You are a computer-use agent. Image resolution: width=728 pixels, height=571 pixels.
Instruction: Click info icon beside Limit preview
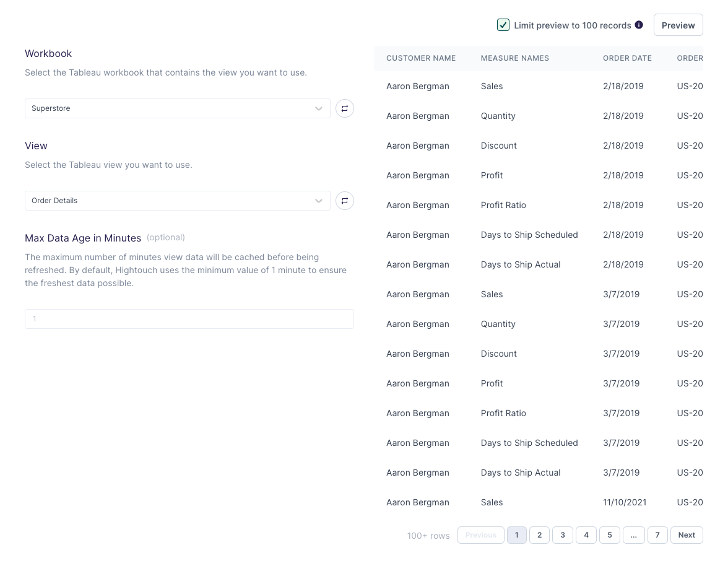639,25
